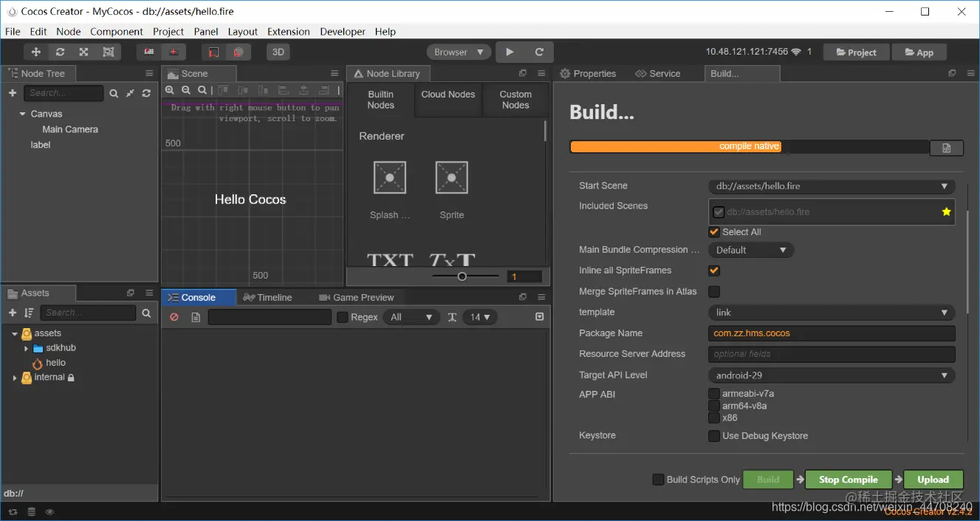980x521 pixels.
Task: Expand the sdkhub folder
Action: coord(27,348)
